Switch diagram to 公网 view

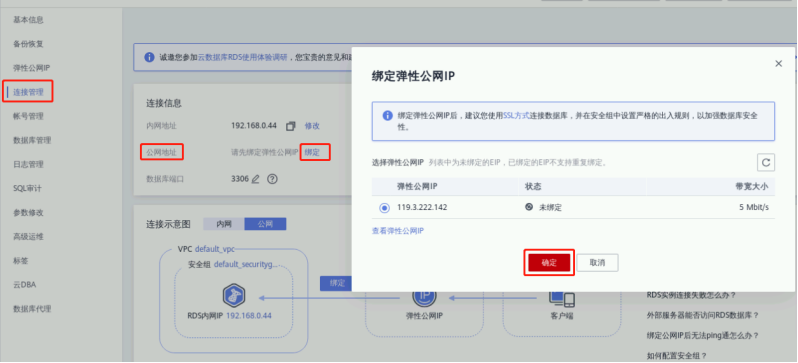pyautogui.click(x=265, y=224)
